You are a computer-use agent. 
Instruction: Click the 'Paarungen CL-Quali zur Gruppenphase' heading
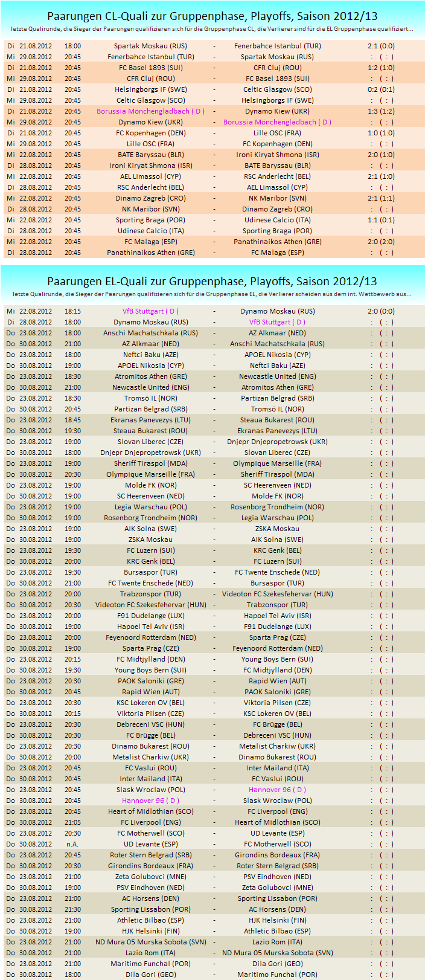click(x=212, y=16)
